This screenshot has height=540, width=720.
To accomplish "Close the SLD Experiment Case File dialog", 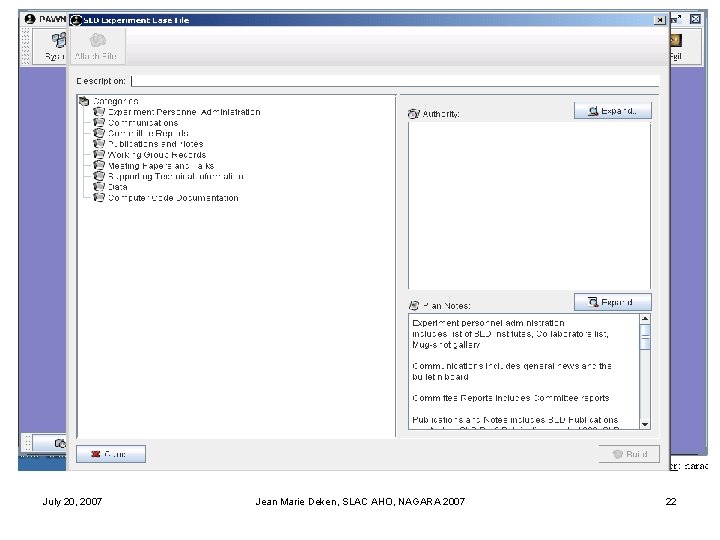I will tap(660, 20).
